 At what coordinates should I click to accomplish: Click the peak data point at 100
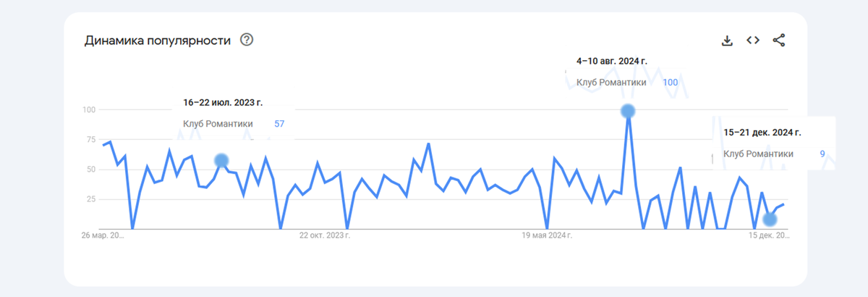(628, 111)
